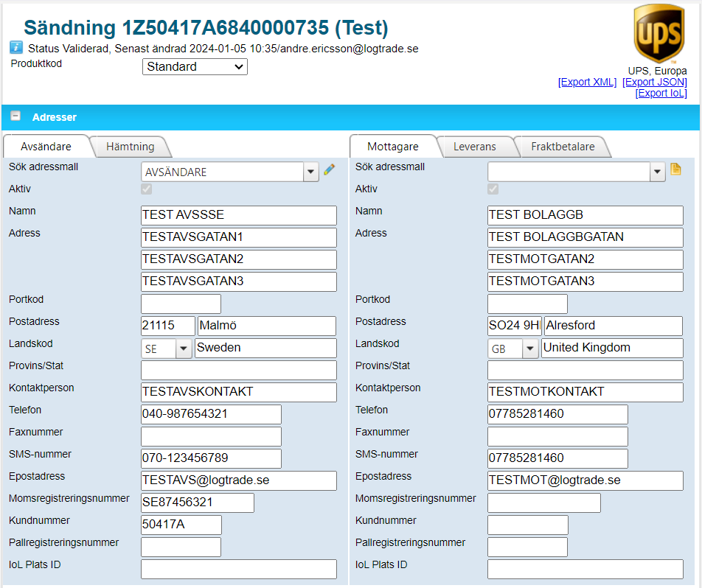702x588 pixels.
Task: Switch to the Hämtning tab
Action: click(x=130, y=147)
